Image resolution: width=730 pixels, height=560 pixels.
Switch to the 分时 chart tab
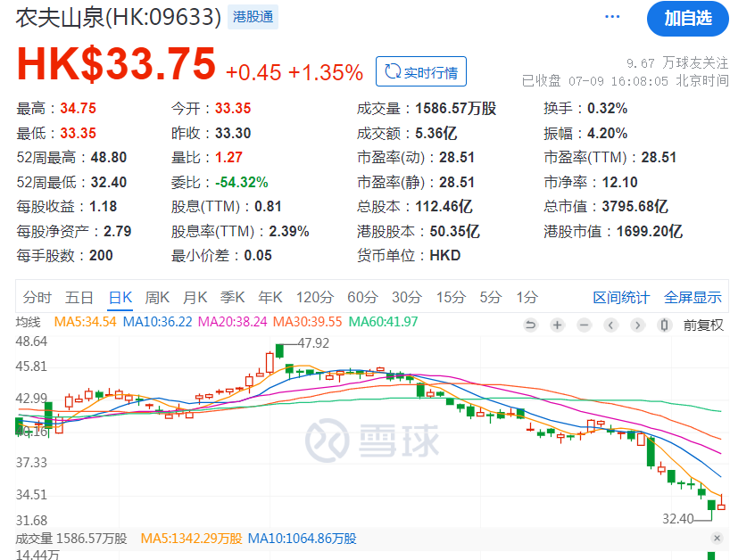tap(37, 297)
